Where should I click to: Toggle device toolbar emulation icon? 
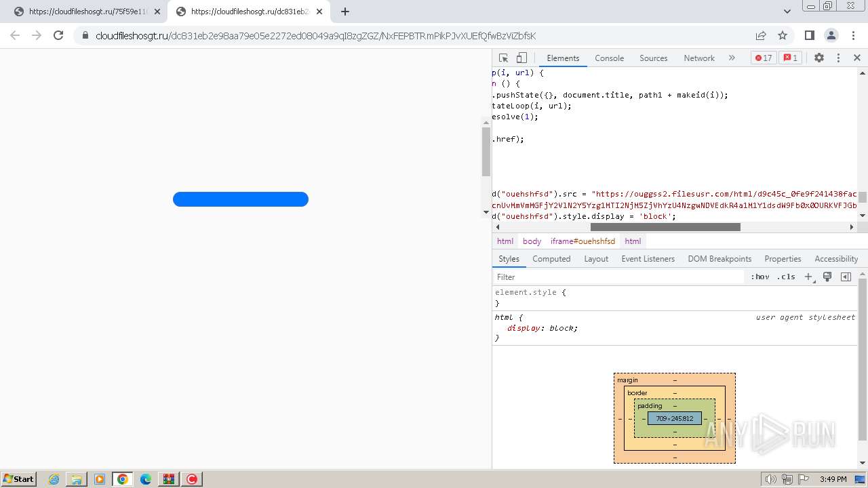(x=521, y=58)
